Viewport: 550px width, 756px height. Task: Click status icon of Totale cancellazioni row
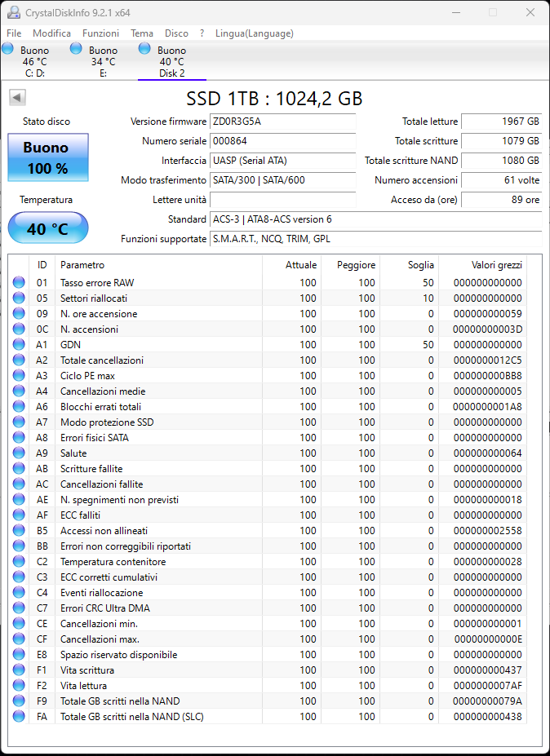click(x=19, y=360)
